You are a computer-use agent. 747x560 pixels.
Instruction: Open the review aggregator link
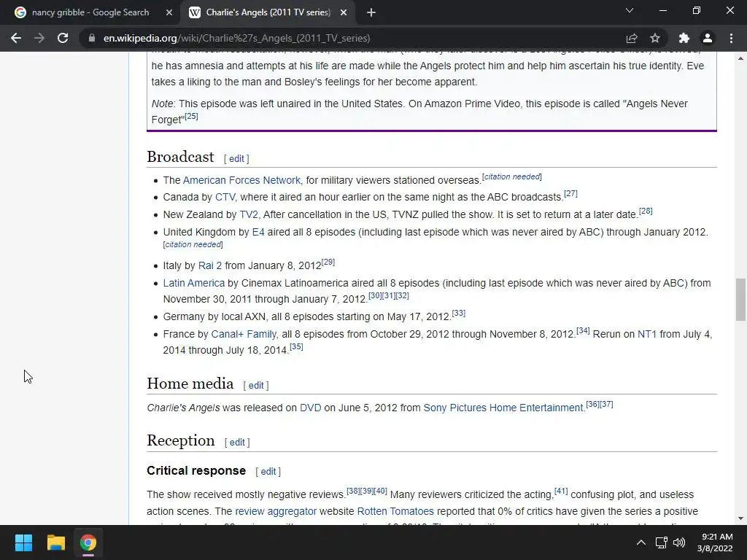276,511
